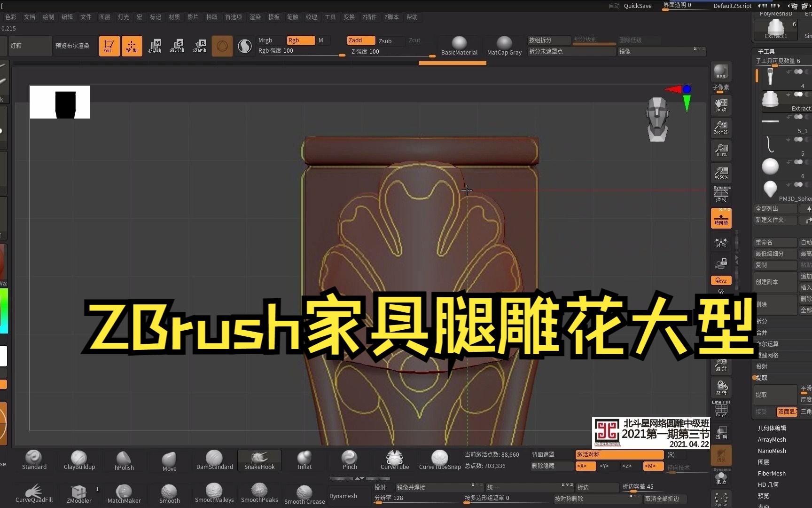This screenshot has width=812, height=508.
Task: Adjust the 分辨率 128 resolution slider
Action: pos(417,499)
